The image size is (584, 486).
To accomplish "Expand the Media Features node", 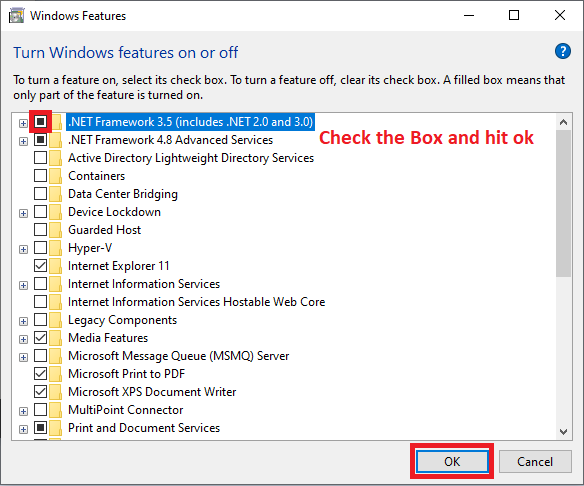I will [23, 339].
